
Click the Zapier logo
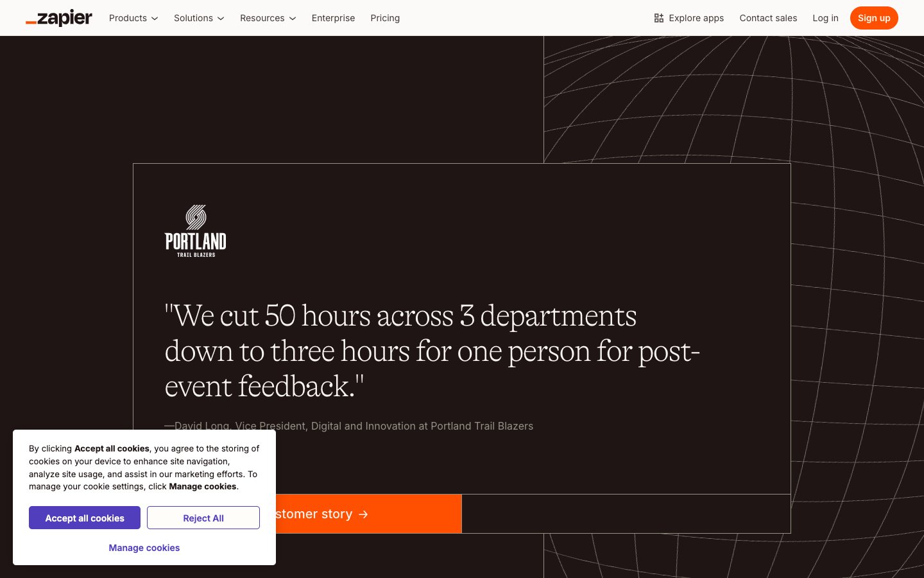click(x=59, y=18)
